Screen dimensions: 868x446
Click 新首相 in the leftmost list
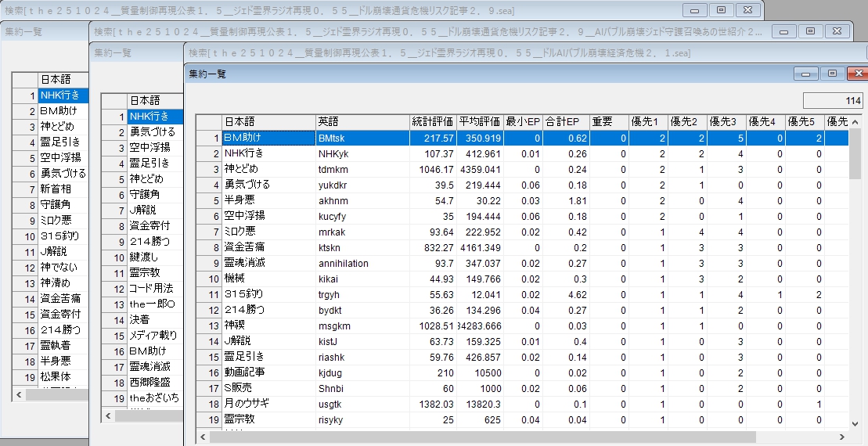point(56,189)
